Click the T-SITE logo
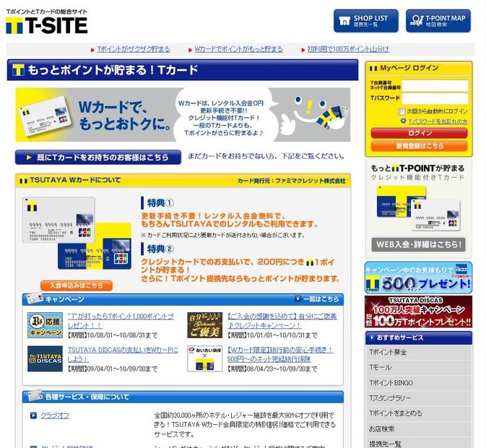 pyautogui.click(x=47, y=25)
